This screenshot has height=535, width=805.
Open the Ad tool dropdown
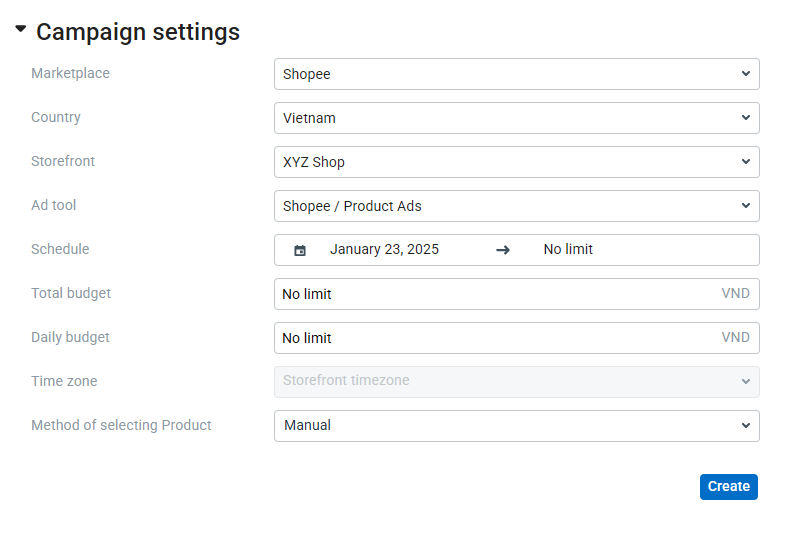tap(516, 206)
